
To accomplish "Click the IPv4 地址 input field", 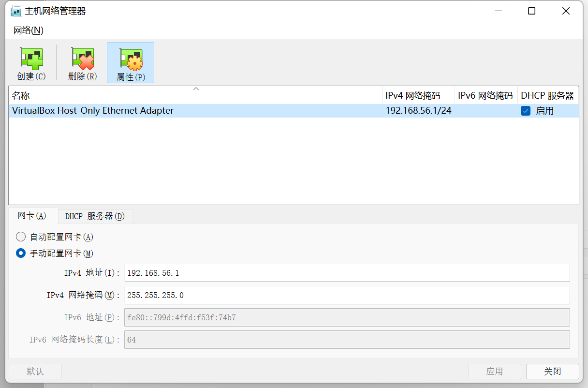I will [x=347, y=273].
